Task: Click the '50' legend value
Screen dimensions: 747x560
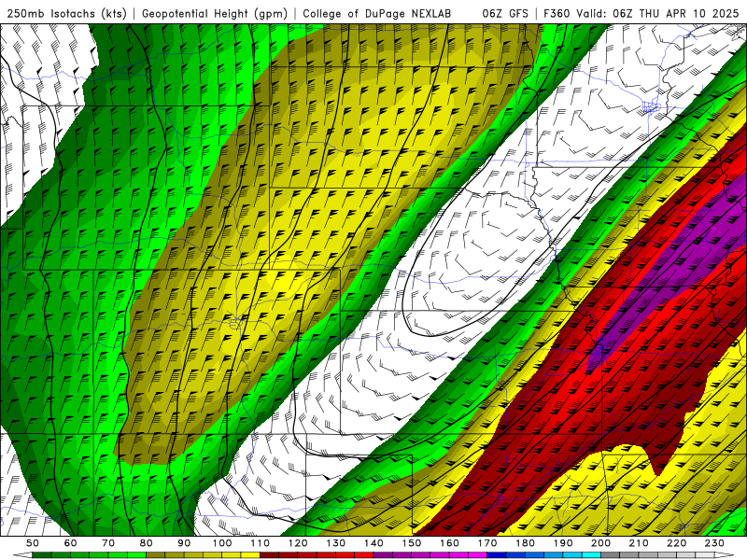Action: (33, 543)
